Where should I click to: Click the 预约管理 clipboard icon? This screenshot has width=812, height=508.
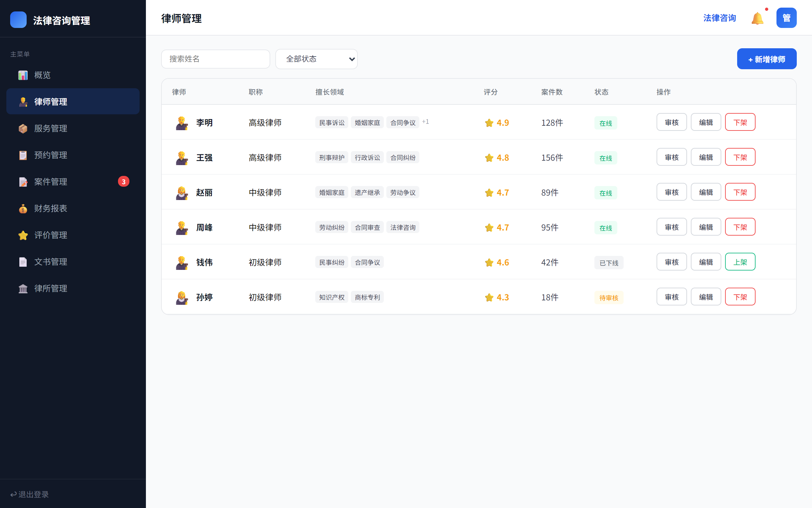(23, 155)
